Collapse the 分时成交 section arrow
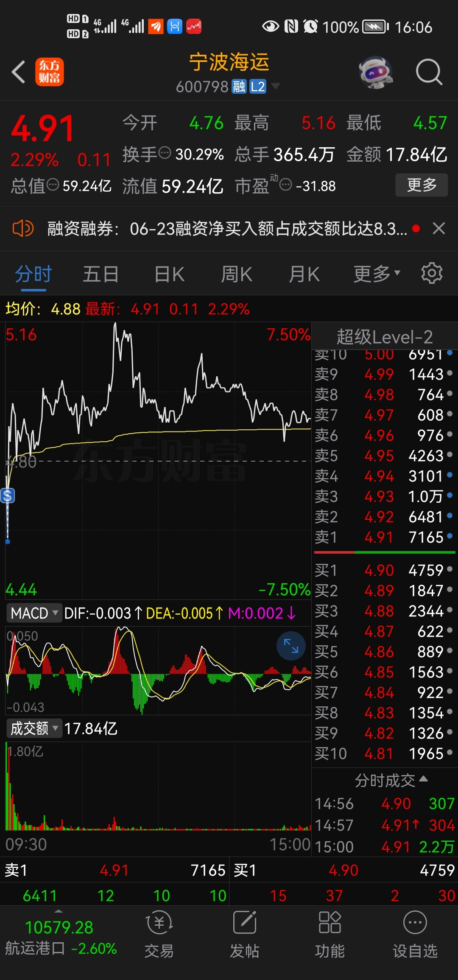This screenshot has width=458, height=980. point(423,779)
